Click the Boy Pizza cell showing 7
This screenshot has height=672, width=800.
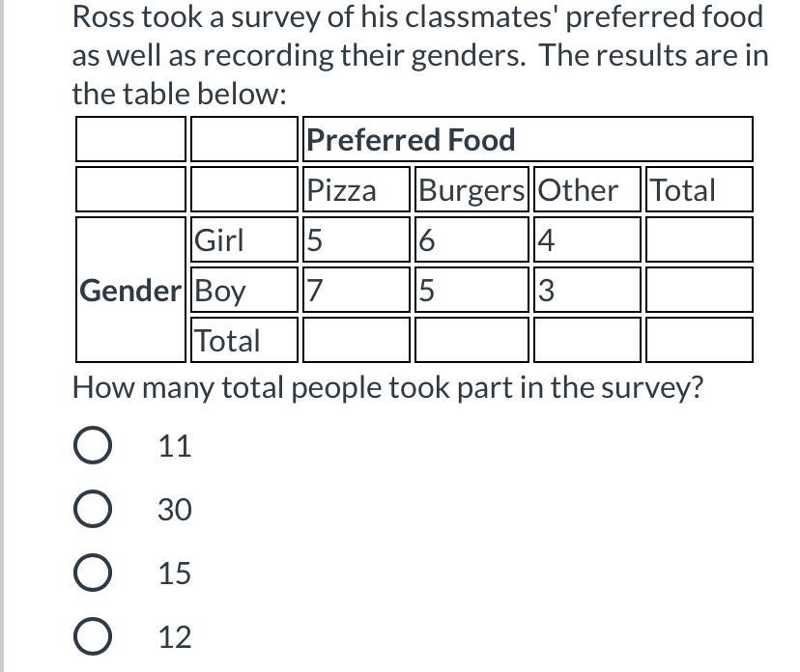point(357,290)
